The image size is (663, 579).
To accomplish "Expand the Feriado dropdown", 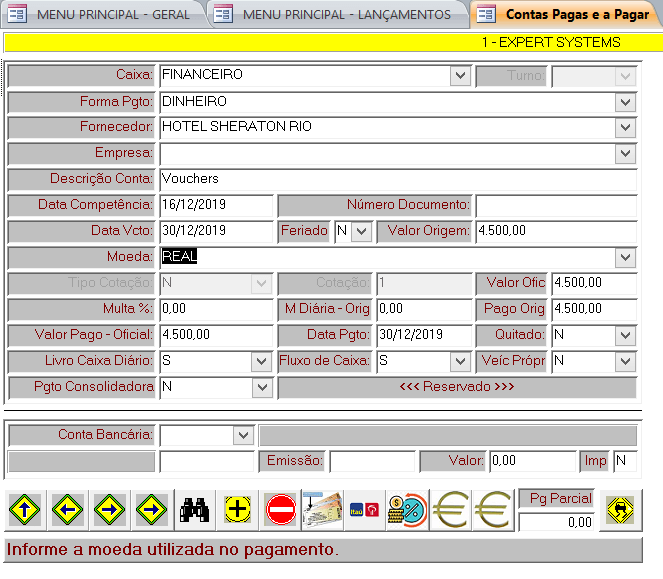I will tap(362, 232).
